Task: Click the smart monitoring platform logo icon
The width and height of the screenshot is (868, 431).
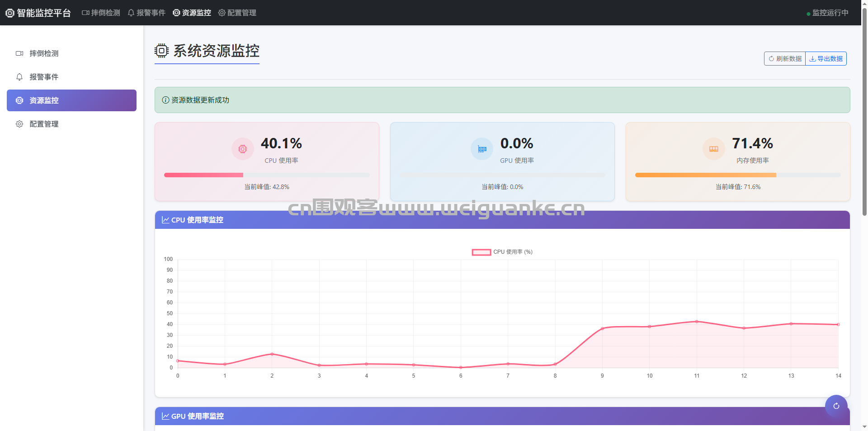Action: pos(9,13)
